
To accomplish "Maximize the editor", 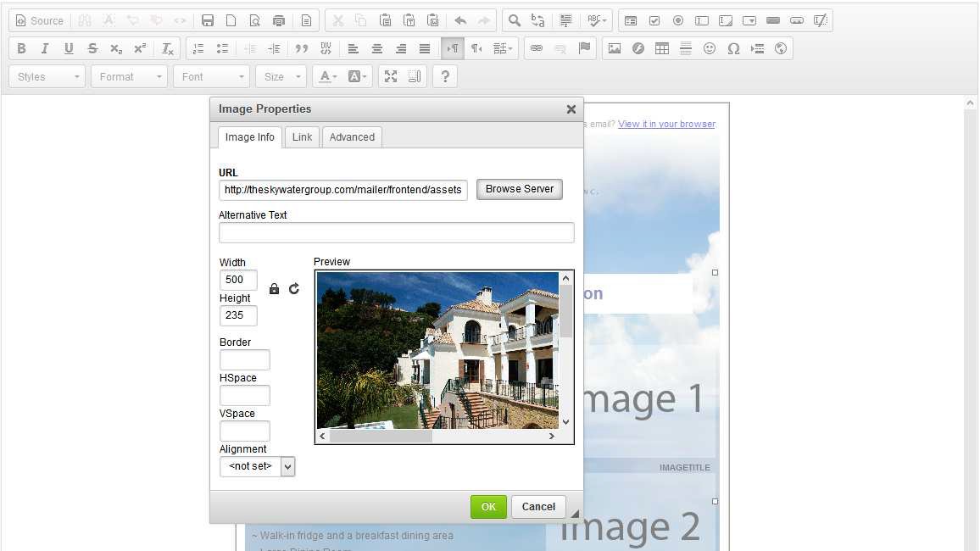I will 391,77.
